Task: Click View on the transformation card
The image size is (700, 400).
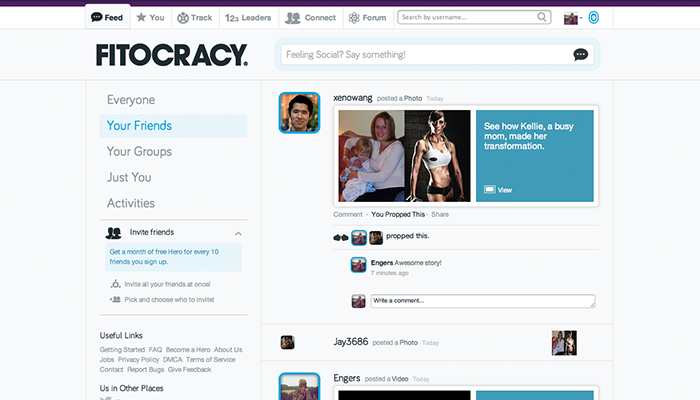Action: coord(498,190)
